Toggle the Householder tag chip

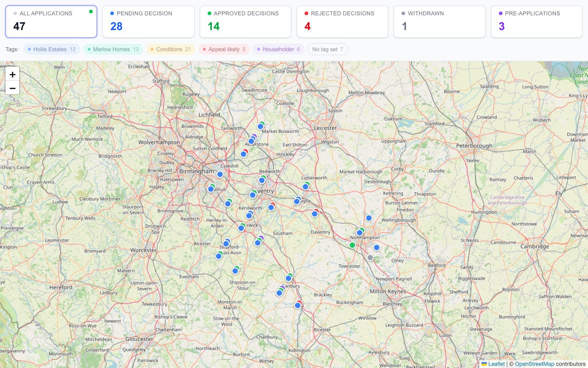[278, 49]
